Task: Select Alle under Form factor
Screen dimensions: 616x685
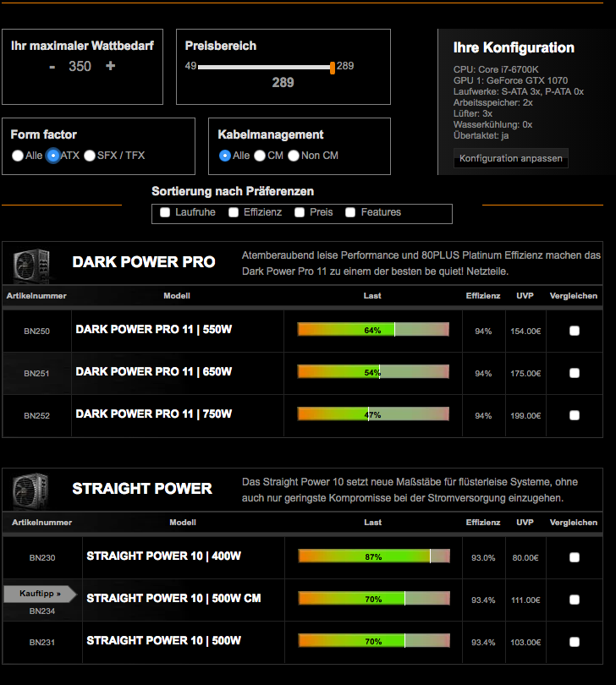Action: [x=18, y=156]
